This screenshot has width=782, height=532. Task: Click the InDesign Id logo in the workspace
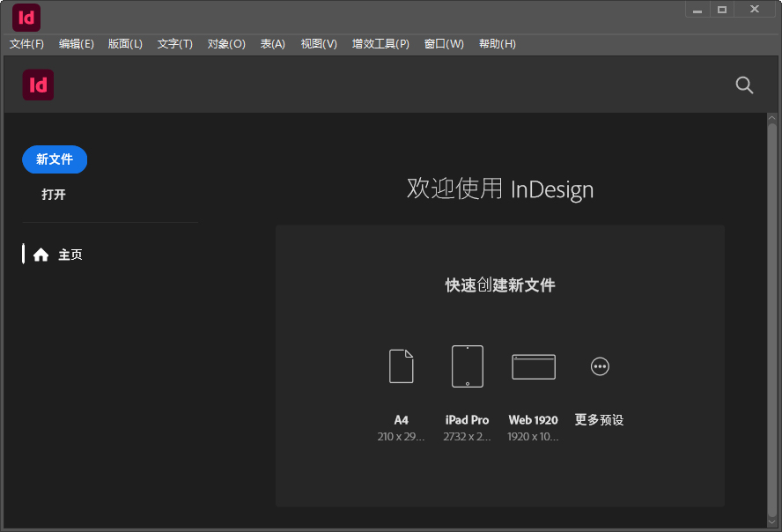pos(38,85)
